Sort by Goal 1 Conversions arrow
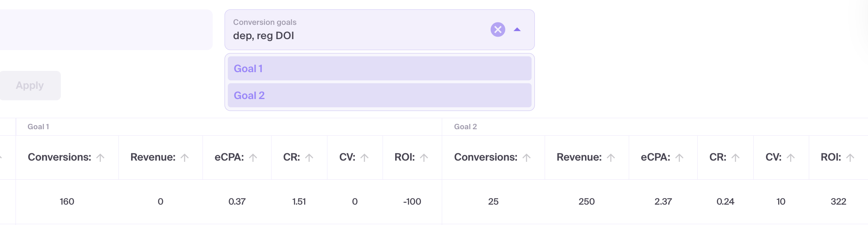868x225 pixels. 100,158
